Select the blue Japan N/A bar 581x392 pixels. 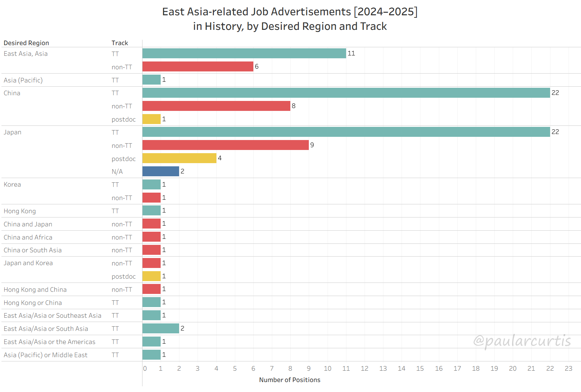[161, 171]
